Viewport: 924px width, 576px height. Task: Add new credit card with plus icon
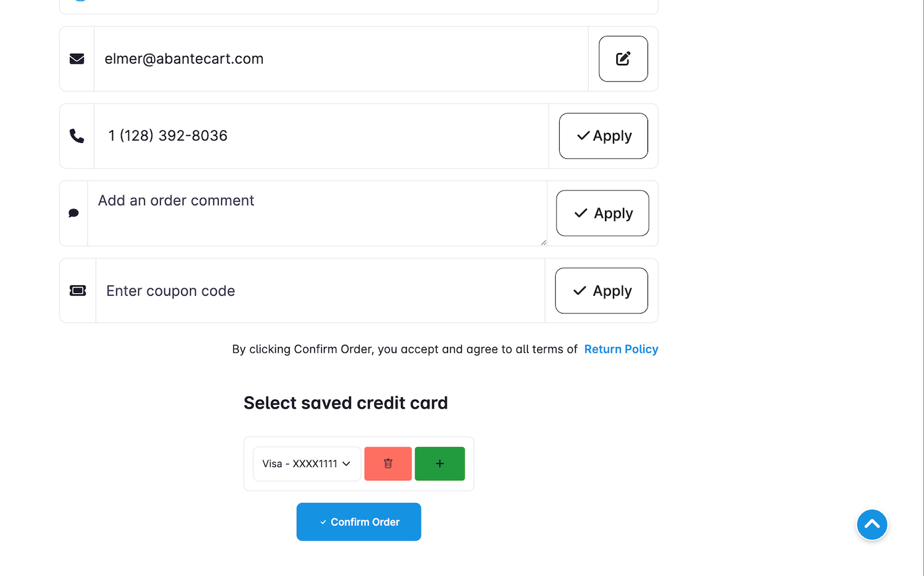point(440,464)
